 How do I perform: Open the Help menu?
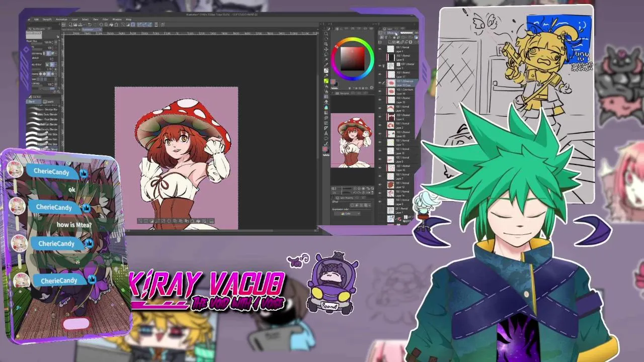tap(128, 20)
